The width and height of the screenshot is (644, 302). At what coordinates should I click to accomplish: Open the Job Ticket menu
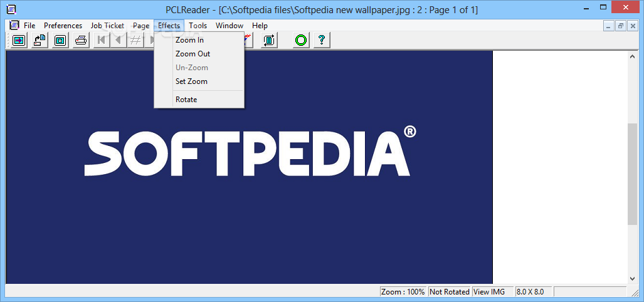pyautogui.click(x=107, y=26)
